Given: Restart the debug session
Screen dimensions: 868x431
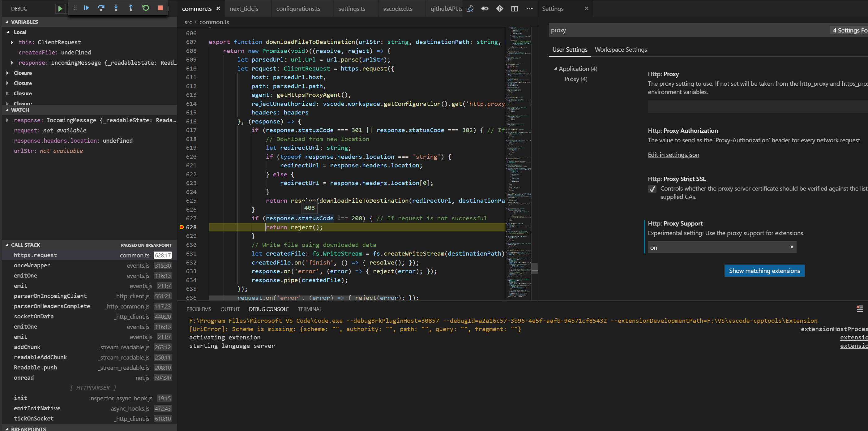Looking at the screenshot, I should [x=146, y=8].
